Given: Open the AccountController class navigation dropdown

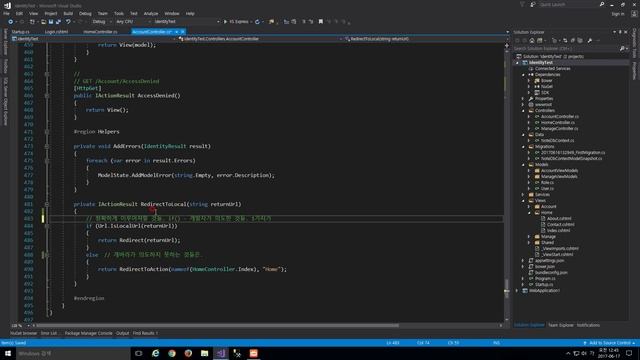Looking at the screenshot, I should point(260,39).
